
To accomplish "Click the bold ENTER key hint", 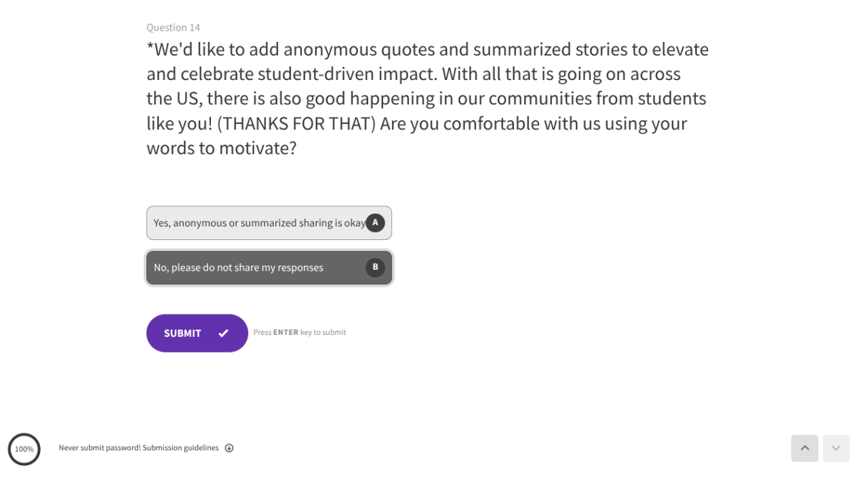I will 285,332.
